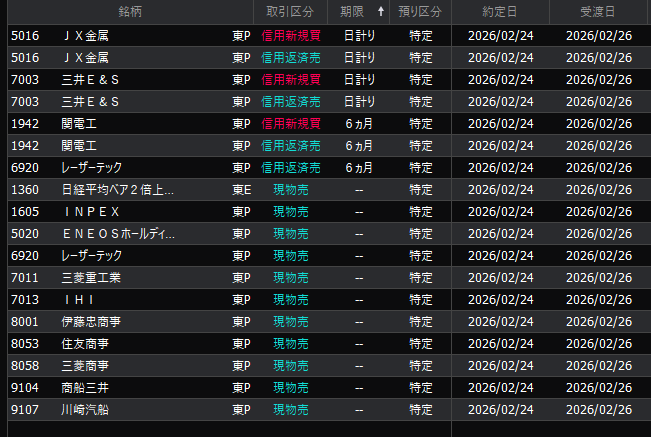The width and height of the screenshot is (651, 437).
Task: Sort by the 取引区分 column header
Action: pyautogui.click(x=290, y=12)
